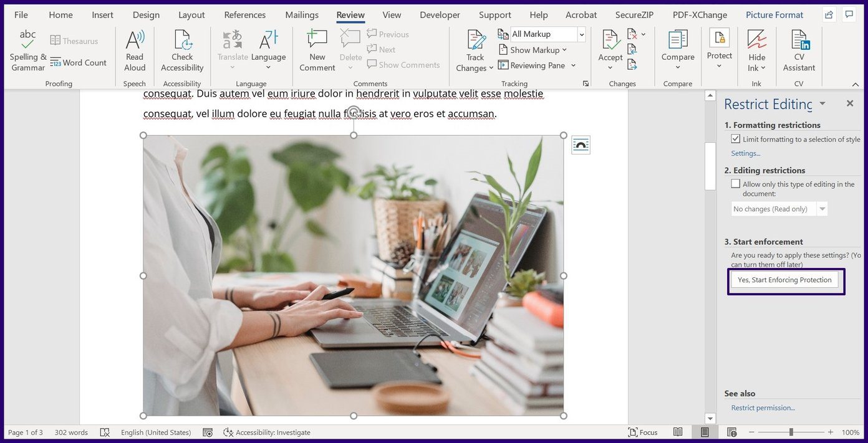The image size is (868, 443).
Task: Open the Restrict permission link
Action: pyautogui.click(x=763, y=407)
